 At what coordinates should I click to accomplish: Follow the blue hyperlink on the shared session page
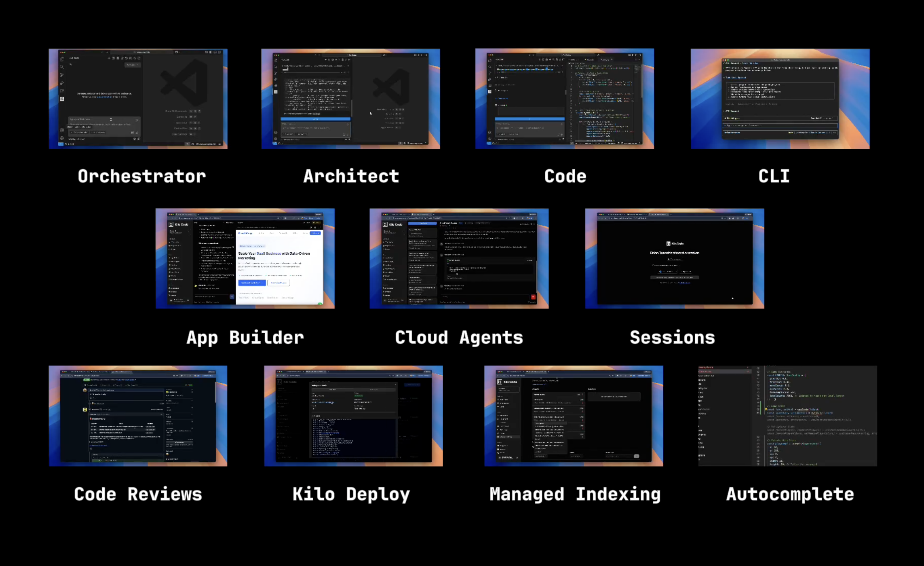point(685,283)
